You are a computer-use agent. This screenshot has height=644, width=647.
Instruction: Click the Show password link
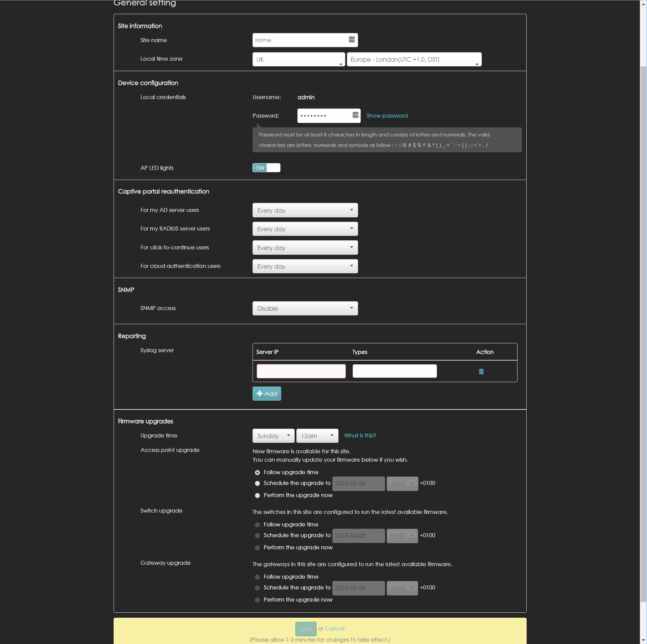(387, 116)
